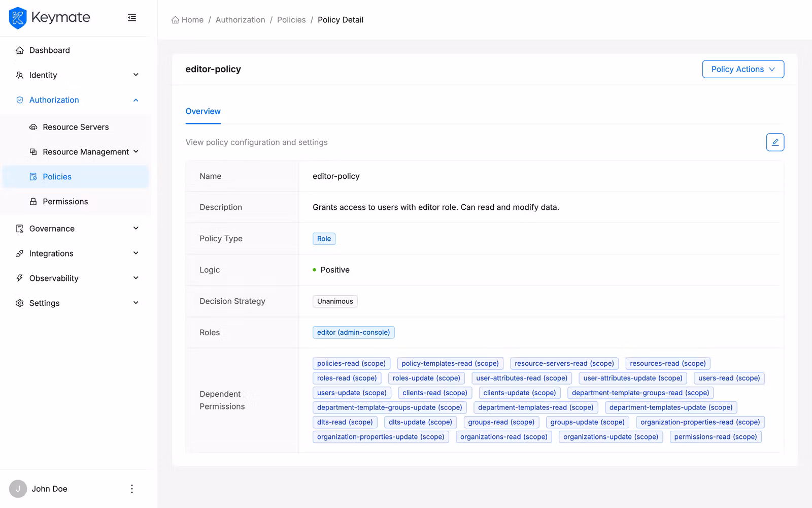Select the Role policy type badge
Image resolution: width=812 pixels, height=508 pixels.
[324, 238]
